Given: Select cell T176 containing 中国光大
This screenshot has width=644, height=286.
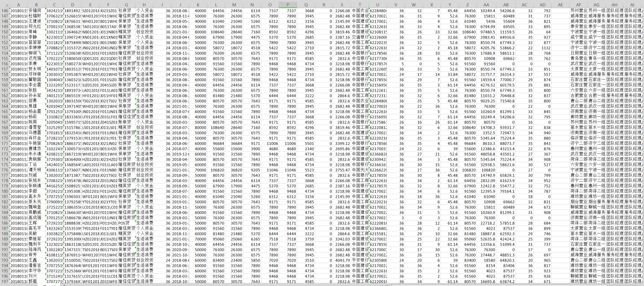Looking at the screenshot, I should point(361,170).
